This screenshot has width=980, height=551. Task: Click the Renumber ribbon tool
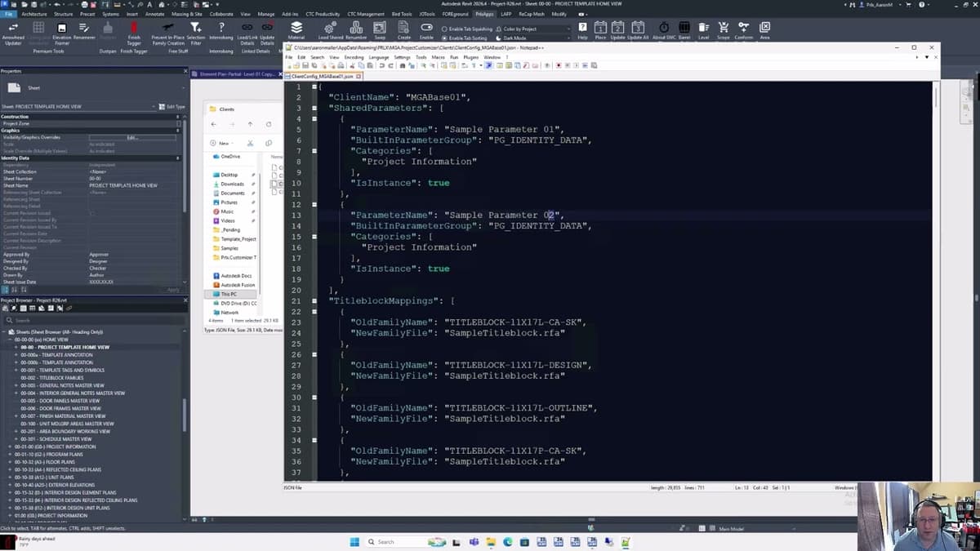click(x=356, y=31)
